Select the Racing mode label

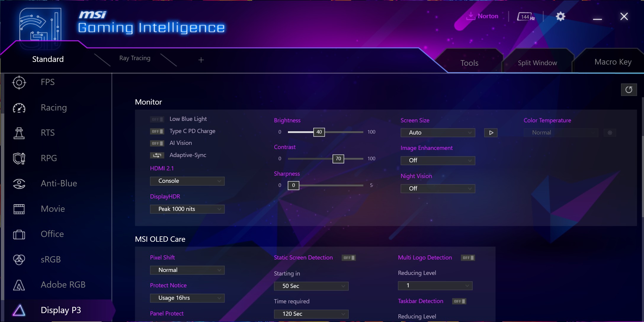click(54, 108)
